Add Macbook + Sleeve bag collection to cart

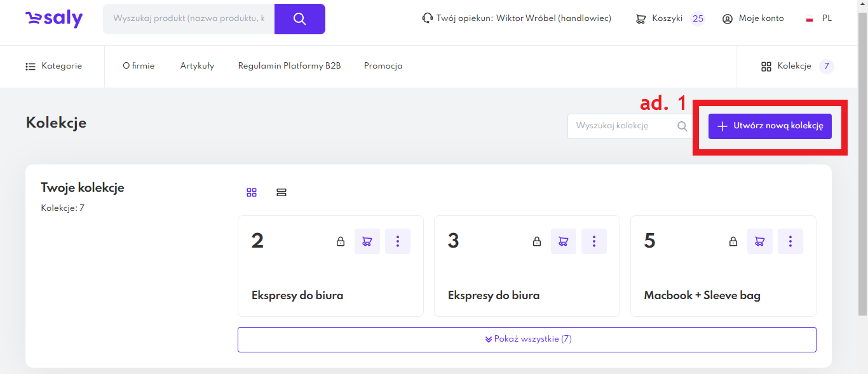(759, 241)
